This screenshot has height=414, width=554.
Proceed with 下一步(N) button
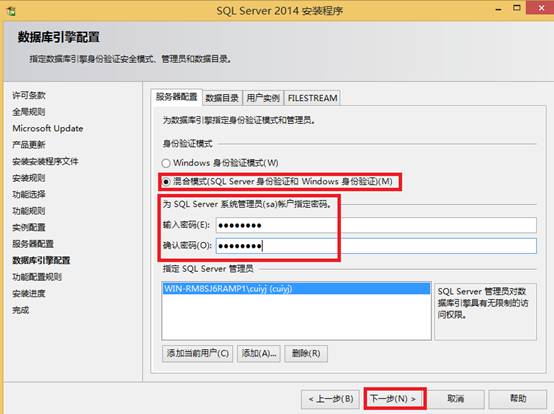point(394,399)
